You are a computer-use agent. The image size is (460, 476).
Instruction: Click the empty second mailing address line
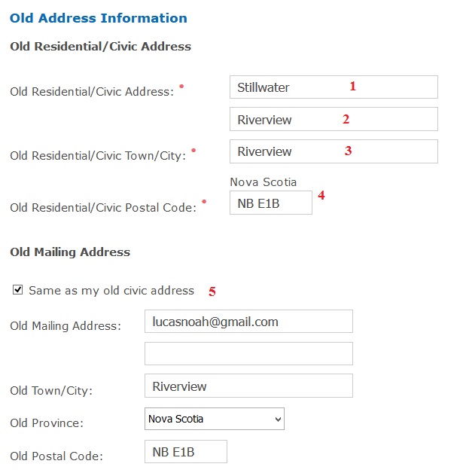point(248,354)
